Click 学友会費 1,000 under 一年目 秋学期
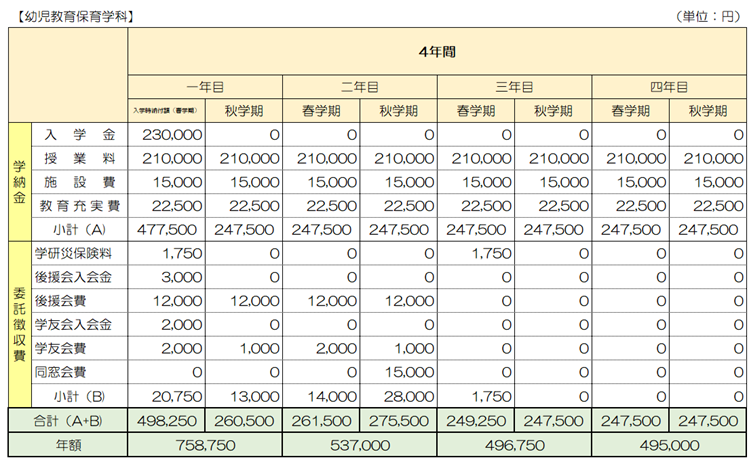Viewport: 749px width, 460px height. pos(259,348)
